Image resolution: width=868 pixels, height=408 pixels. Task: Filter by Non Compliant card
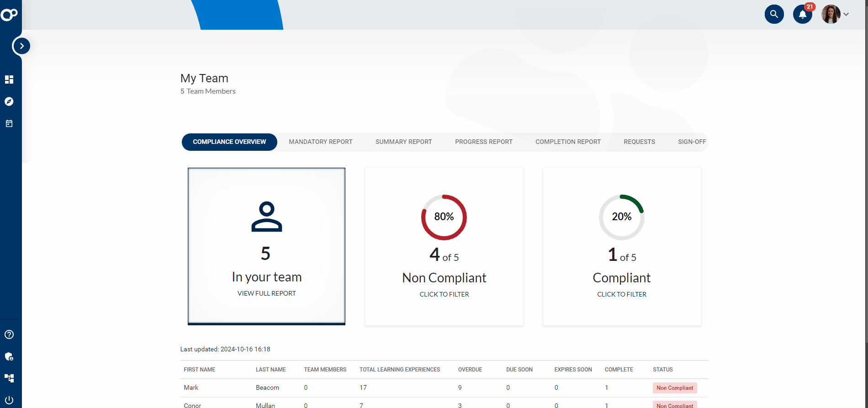click(444, 294)
